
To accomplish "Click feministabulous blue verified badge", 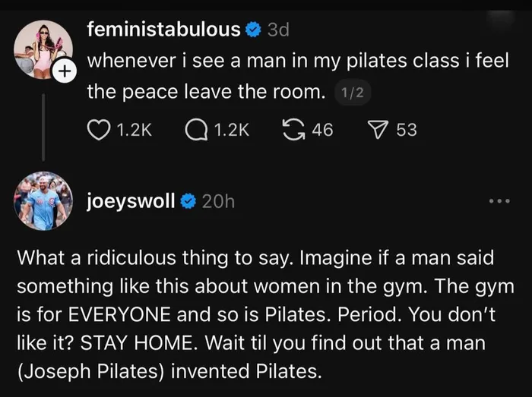I will (x=253, y=30).
